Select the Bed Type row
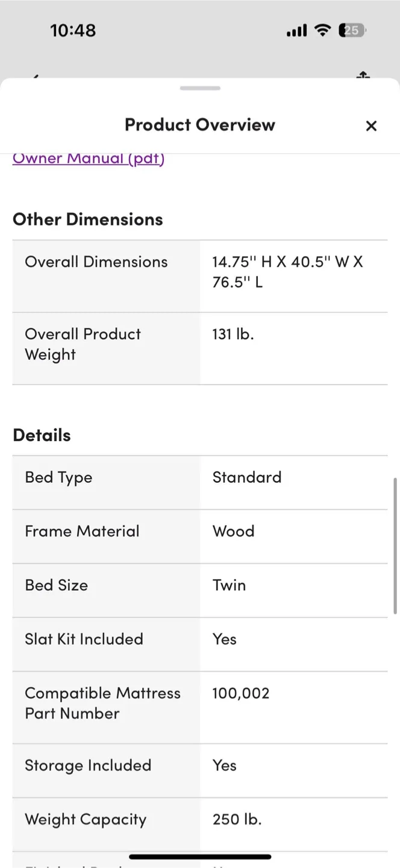The width and height of the screenshot is (400, 868). pos(199,477)
